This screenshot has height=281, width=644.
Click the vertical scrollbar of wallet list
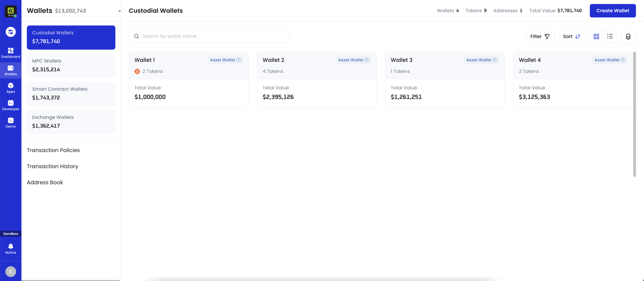click(x=634, y=114)
